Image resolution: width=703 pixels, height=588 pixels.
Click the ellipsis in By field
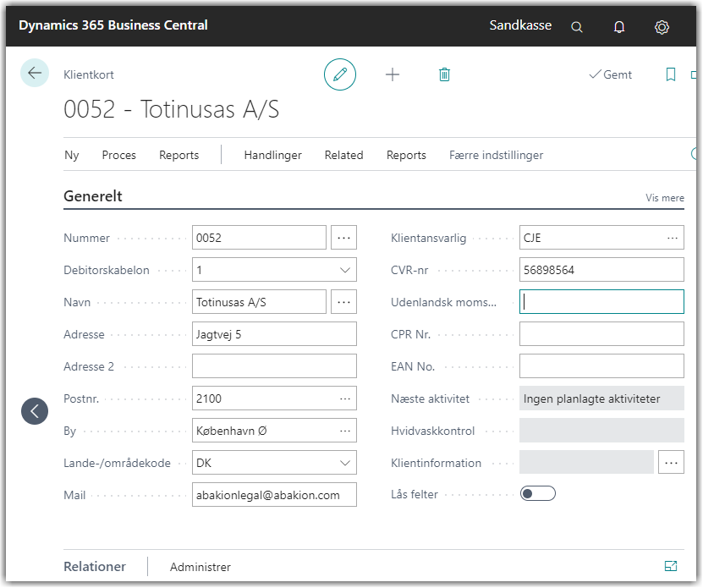(345, 431)
